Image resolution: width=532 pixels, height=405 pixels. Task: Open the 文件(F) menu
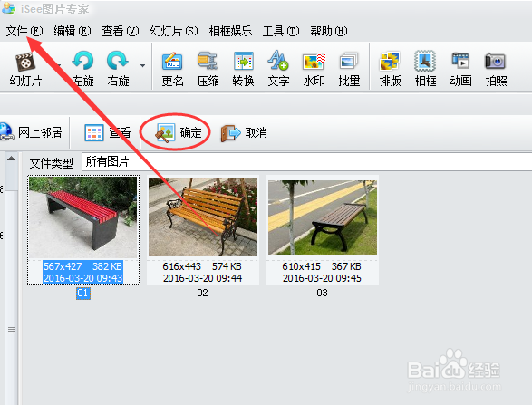(24, 31)
